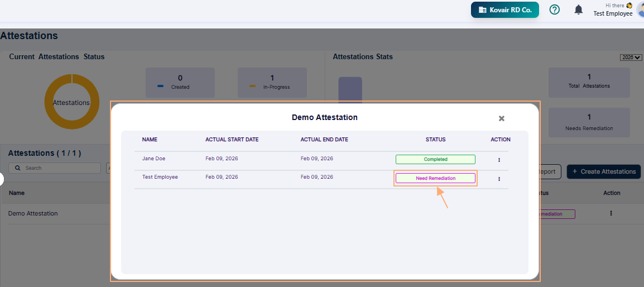
Task: Close the Demo Attestation dialog
Action: pos(502,118)
